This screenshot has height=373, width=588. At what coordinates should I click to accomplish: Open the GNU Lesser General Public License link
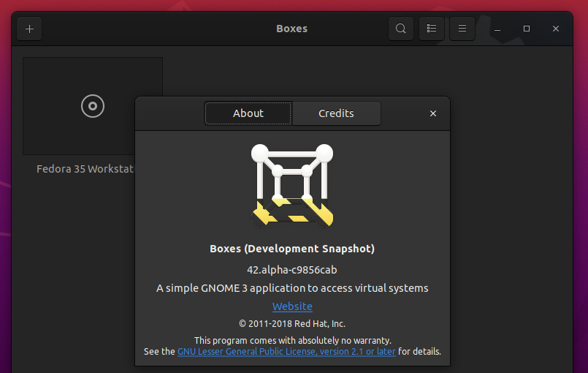coord(286,352)
